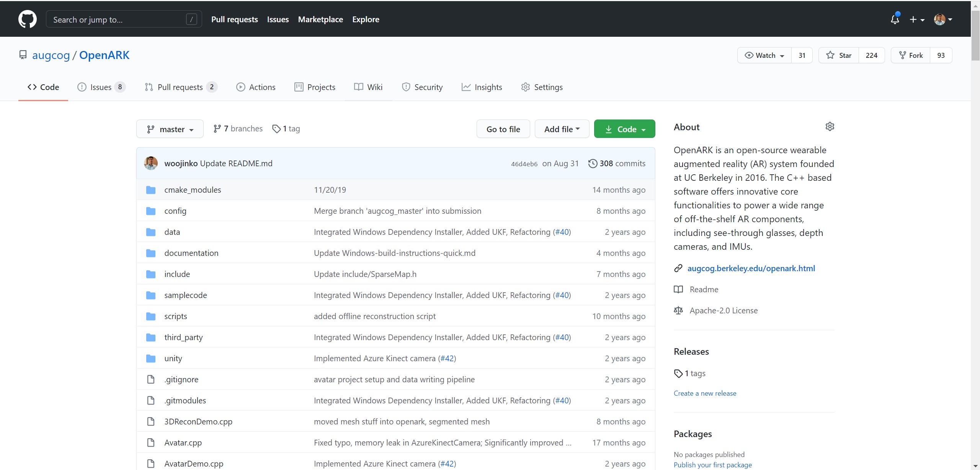Open the Watch dropdown
The image size is (980, 470).
pyautogui.click(x=764, y=56)
